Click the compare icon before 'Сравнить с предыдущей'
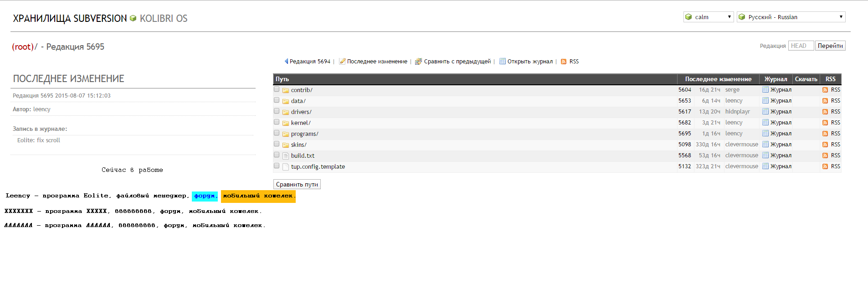 pyautogui.click(x=418, y=62)
